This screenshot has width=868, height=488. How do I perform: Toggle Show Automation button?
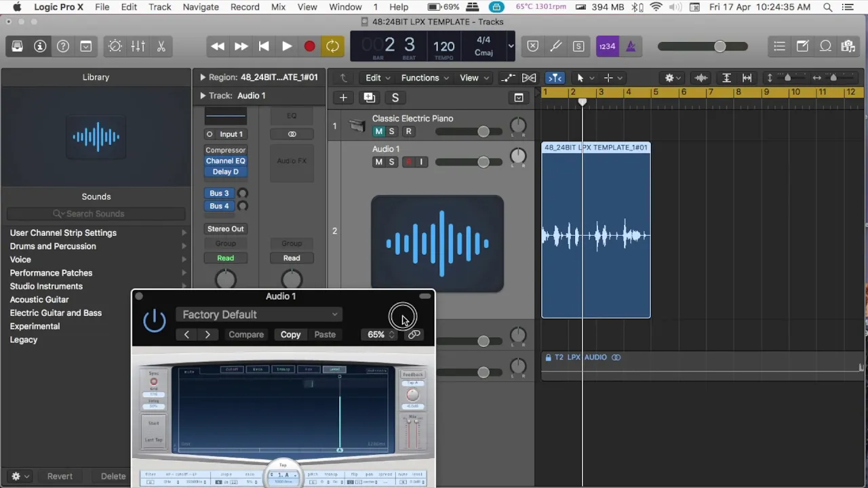pyautogui.click(x=507, y=78)
